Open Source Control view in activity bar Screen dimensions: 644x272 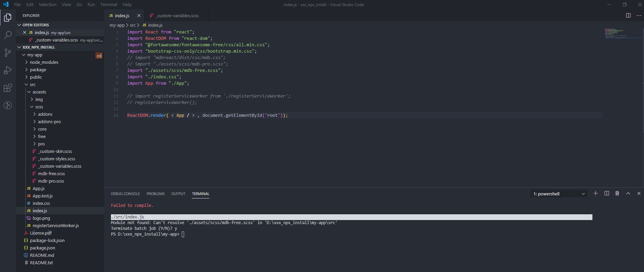point(8,52)
